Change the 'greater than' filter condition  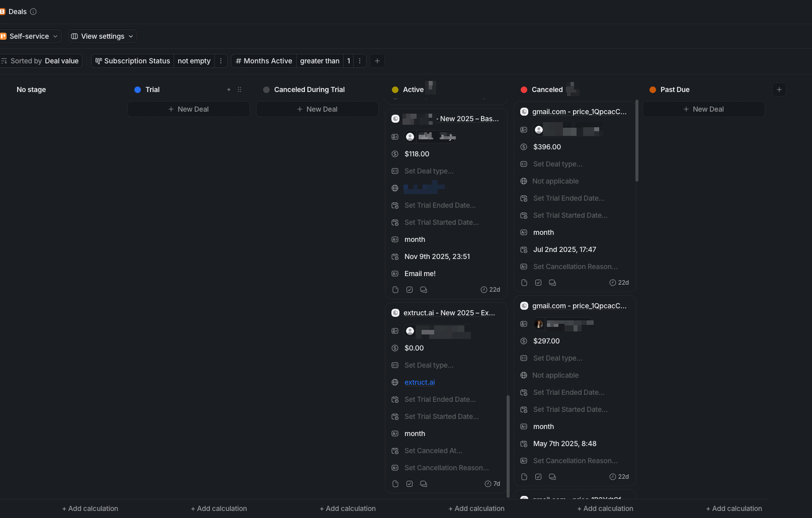tap(320, 61)
